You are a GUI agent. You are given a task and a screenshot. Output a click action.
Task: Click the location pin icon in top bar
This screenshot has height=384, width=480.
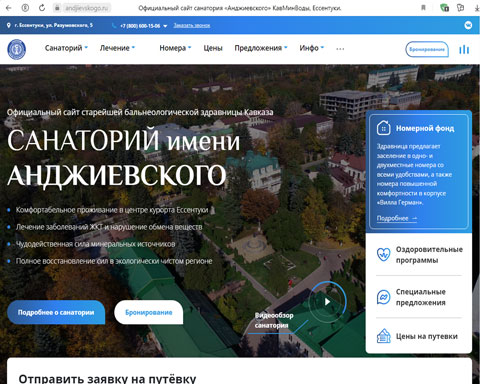[9, 25]
